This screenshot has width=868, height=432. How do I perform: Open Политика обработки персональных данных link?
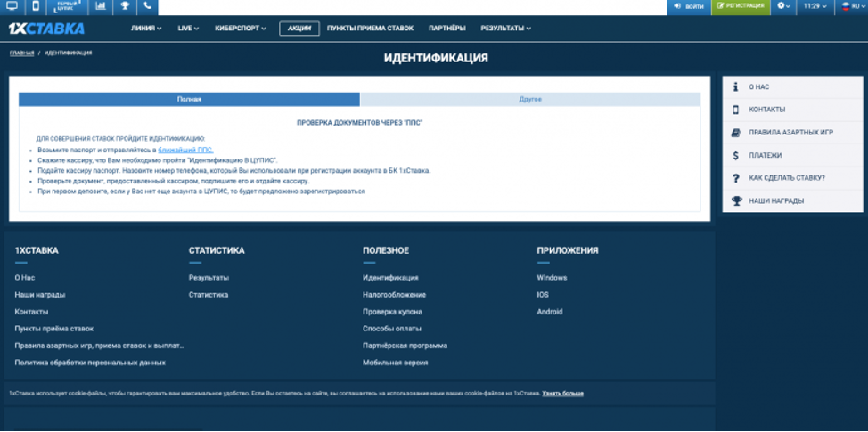[x=90, y=363]
